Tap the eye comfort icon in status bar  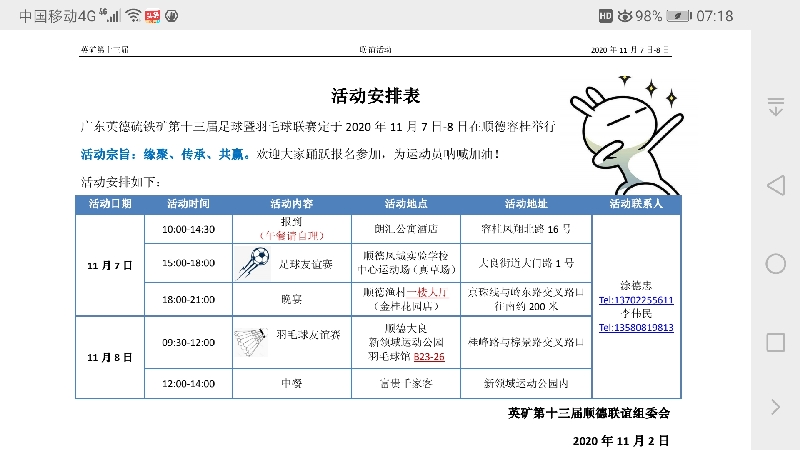[625, 16]
